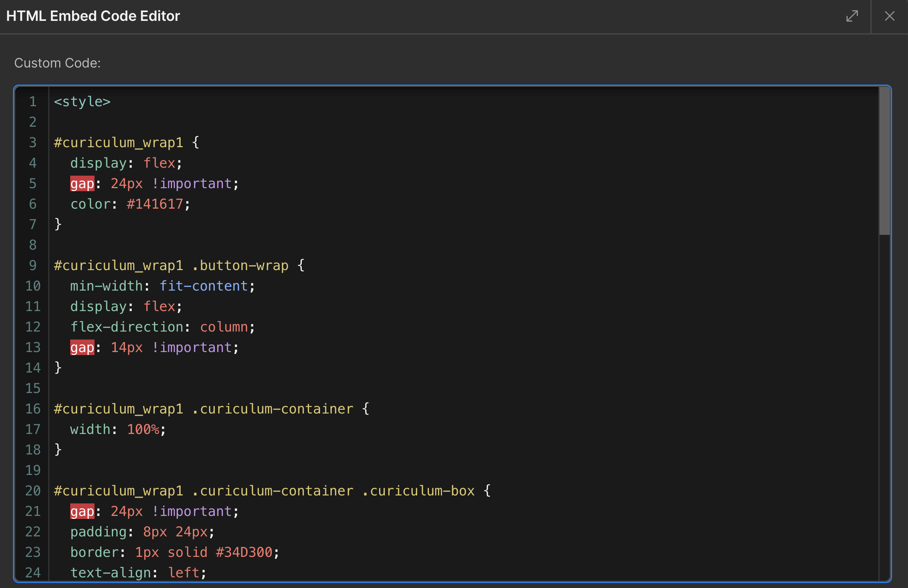Click the width 100% value
This screenshot has width=908, height=588.
point(143,429)
